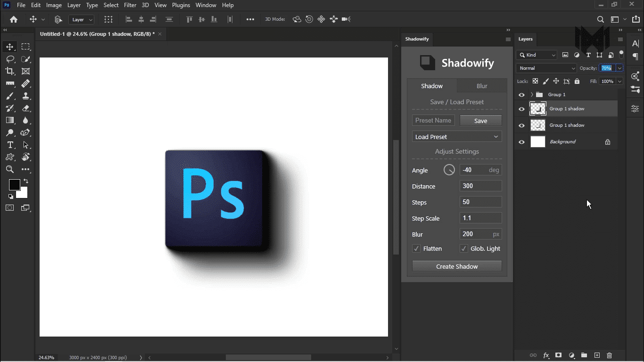Add layer style with fx icon
Screen dimensions: 644x362
point(546,355)
